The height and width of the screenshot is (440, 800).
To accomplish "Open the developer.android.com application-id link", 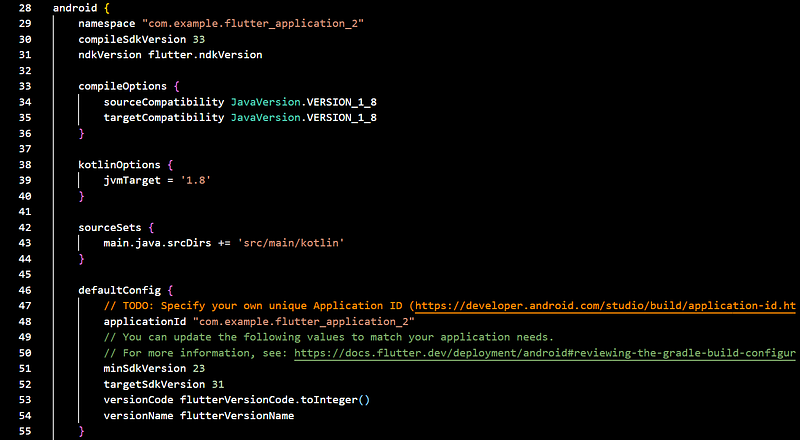I will point(606,306).
